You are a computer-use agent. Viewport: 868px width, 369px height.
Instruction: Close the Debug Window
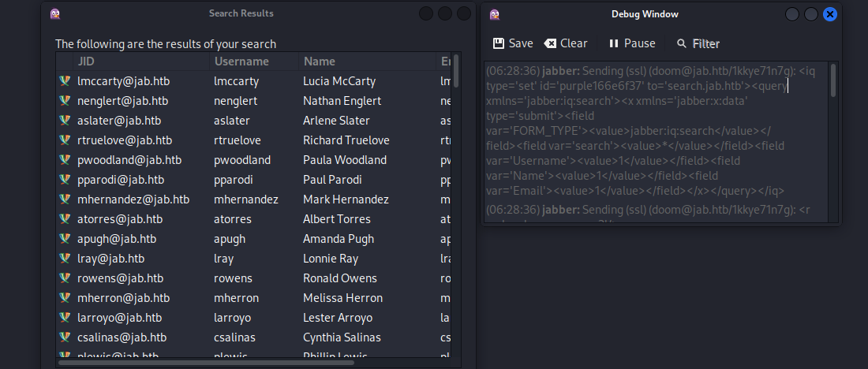pyautogui.click(x=829, y=14)
